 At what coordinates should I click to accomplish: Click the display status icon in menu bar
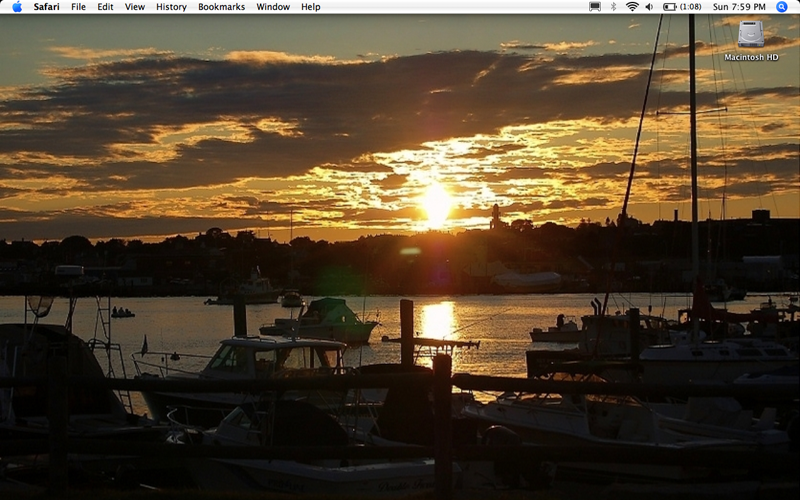(x=595, y=7)
